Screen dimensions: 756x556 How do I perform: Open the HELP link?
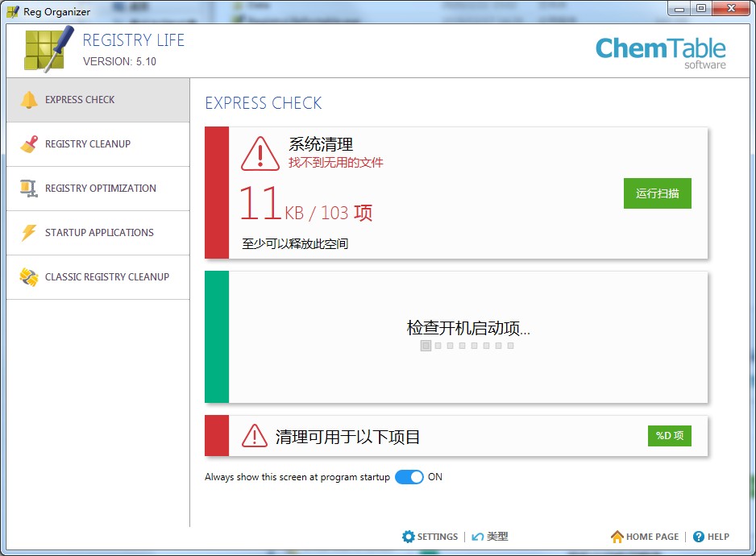coord(718,537)
